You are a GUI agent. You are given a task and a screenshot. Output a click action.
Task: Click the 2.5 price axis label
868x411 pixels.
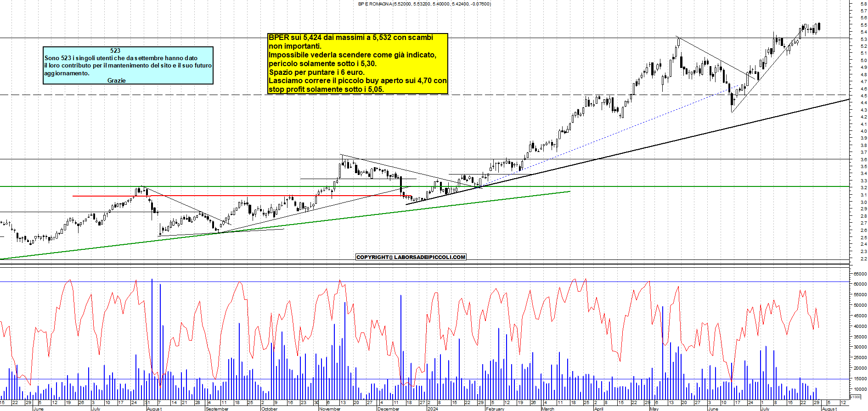tap(864, 238)
